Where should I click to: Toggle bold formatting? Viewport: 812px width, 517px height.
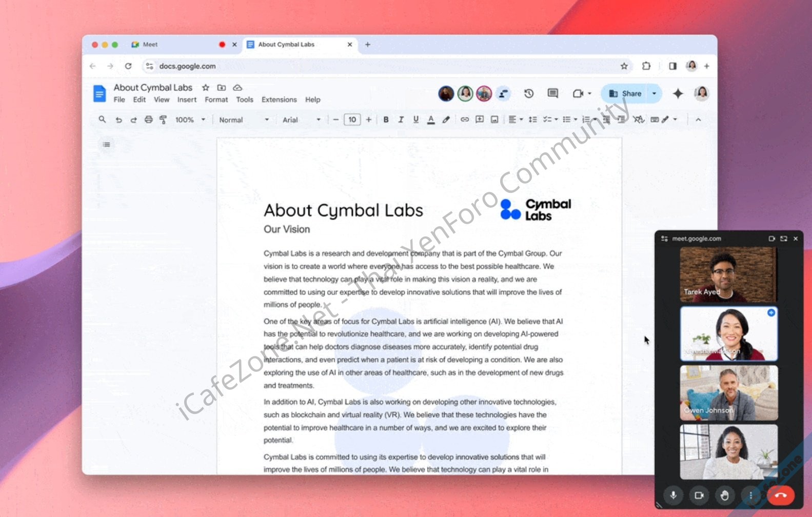(x=386, y=120)
